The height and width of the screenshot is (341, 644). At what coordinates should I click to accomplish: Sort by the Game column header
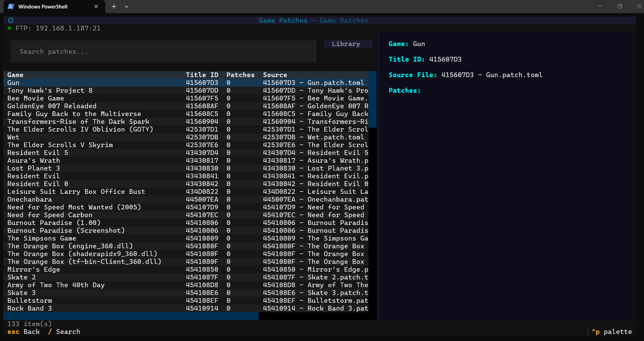16,75
